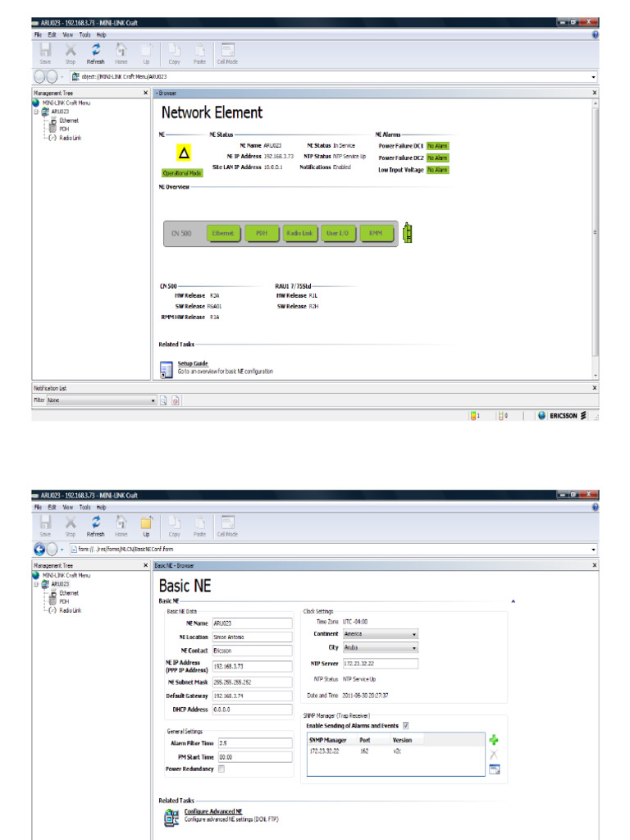The width and height of the screenshot is (630, 840).
Task: Open address bar dropdown in Basic NE window
Action: [x=593, y=550]
